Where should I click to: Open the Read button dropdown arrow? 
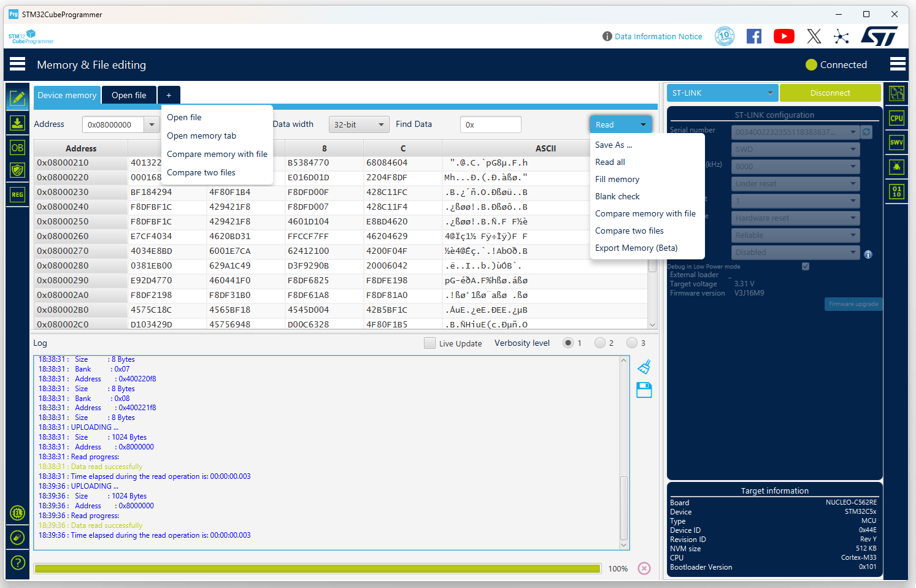[x=643, y=124]
